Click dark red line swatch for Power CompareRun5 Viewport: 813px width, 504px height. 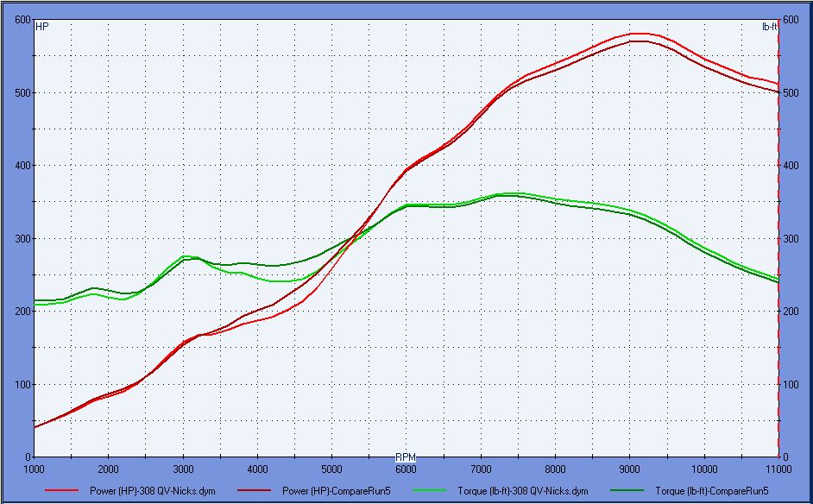point(256,491)
